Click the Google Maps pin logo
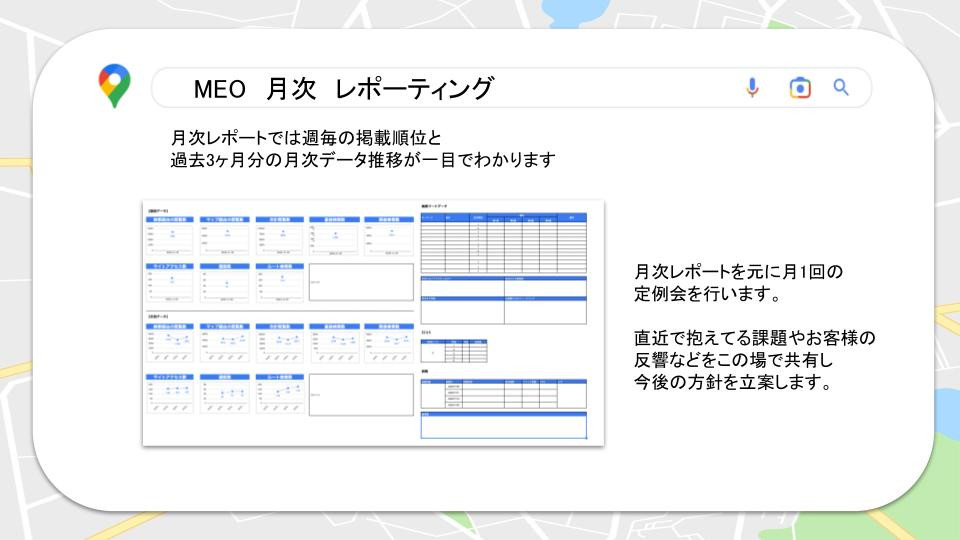The width and height of the screenshot is (960, 540). click(x=114, y=86)
